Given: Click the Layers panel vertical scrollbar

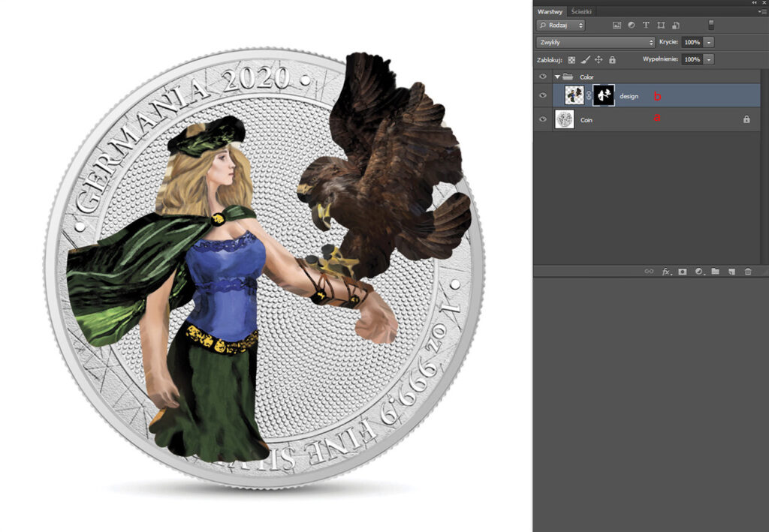Looking at the screenshot, I should (x=764, y=167).
